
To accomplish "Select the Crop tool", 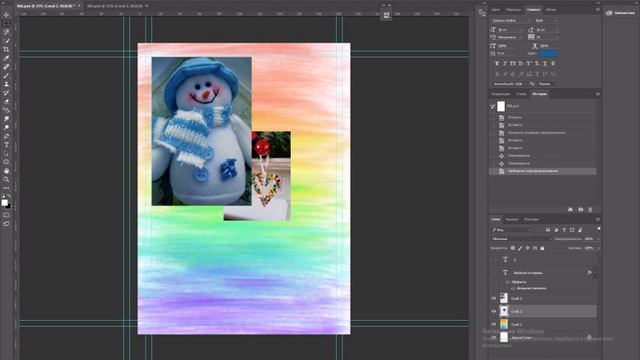I will [6, 49].
